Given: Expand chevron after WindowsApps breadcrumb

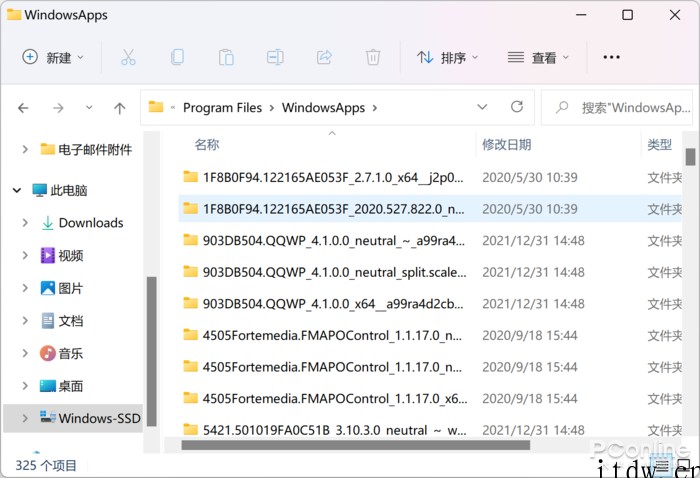Looking at the screenshot, I should 375,108.
